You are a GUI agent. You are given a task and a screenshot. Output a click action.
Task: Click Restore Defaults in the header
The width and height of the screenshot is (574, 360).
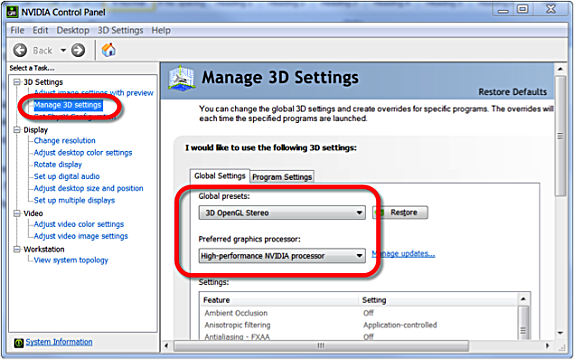tap(512, 92)
